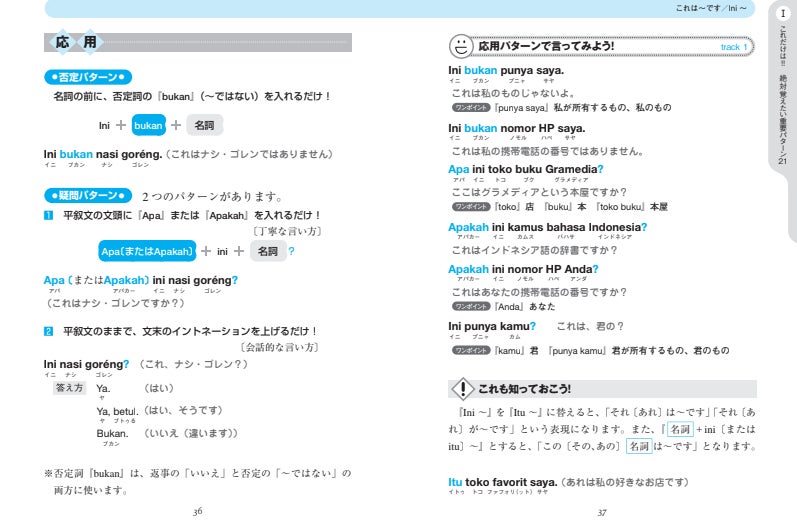Click the Apa(またはApakah) blue box
Viewport: 797px width, 528px height.
point(147,251)
